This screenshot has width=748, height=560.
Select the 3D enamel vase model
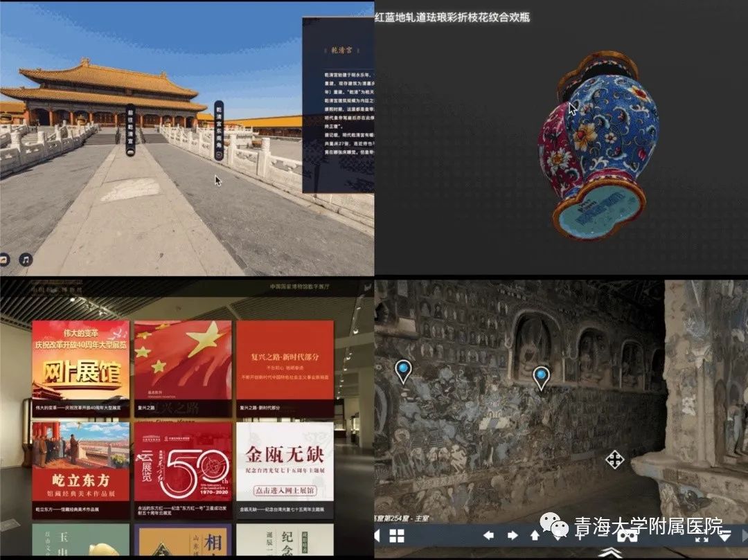coord(598,145)
